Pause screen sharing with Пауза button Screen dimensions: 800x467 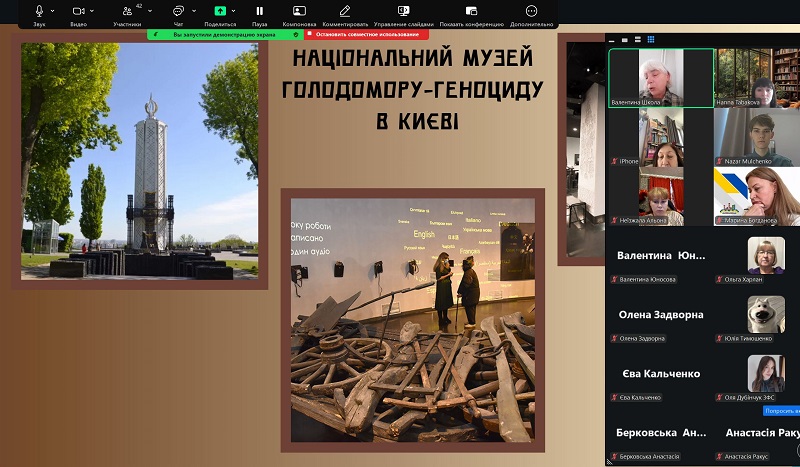point(259,11)
